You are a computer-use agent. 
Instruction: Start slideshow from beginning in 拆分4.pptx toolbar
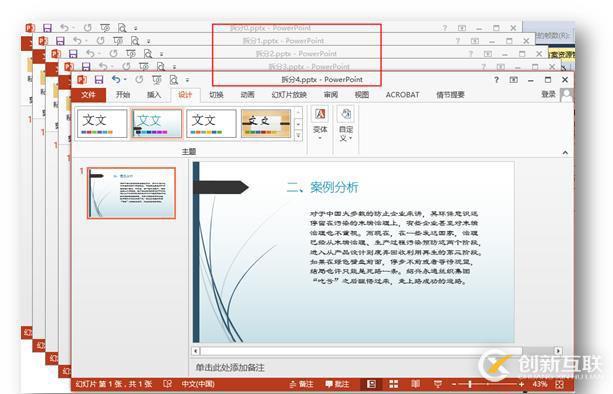[x=157, y=80]
